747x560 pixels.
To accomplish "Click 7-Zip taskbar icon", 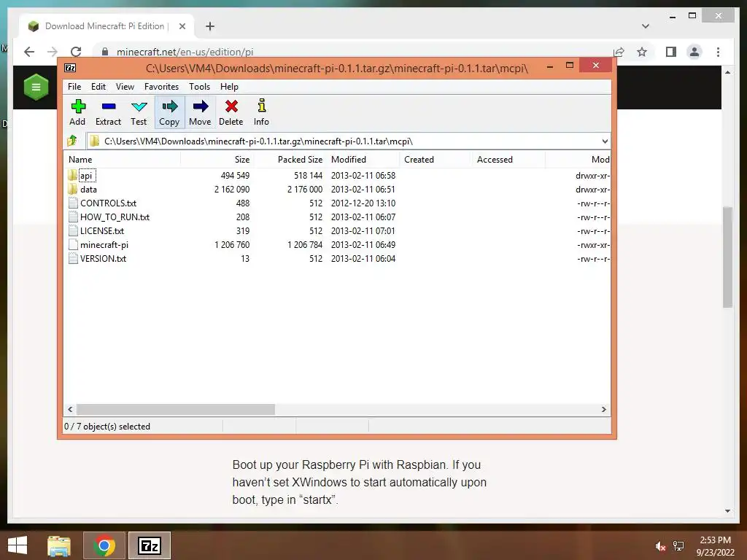I will pyautogui.click(x=149, y=545).
